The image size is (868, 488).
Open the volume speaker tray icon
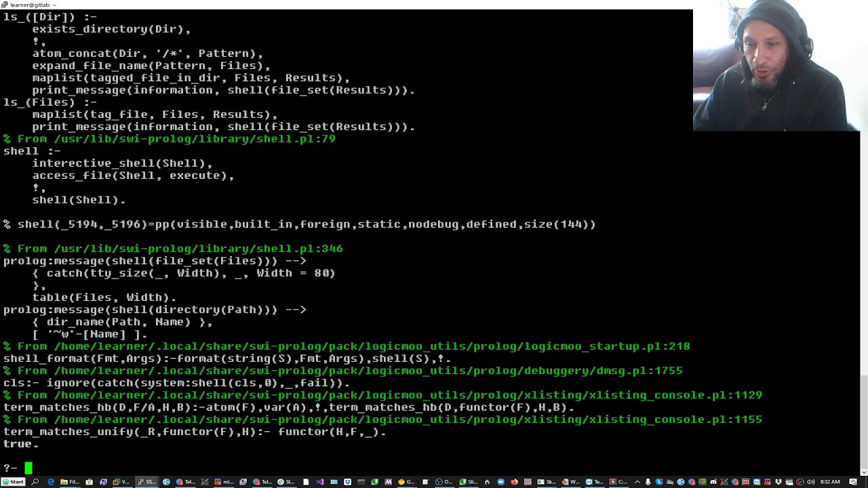(x=811, y=482)
